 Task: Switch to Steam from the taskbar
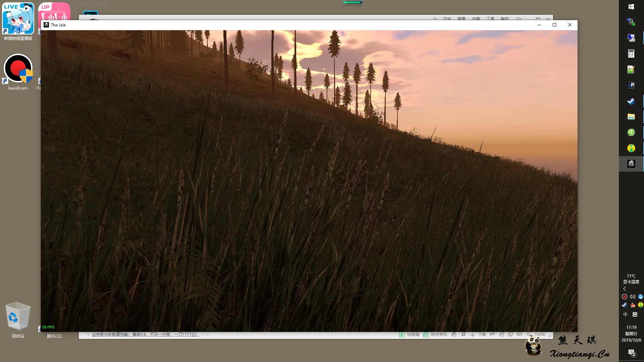631,101
